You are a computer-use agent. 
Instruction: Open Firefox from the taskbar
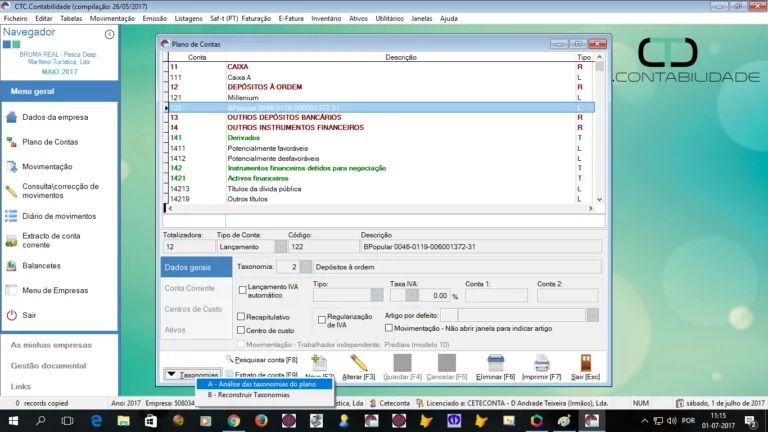[x=261, y=421]
